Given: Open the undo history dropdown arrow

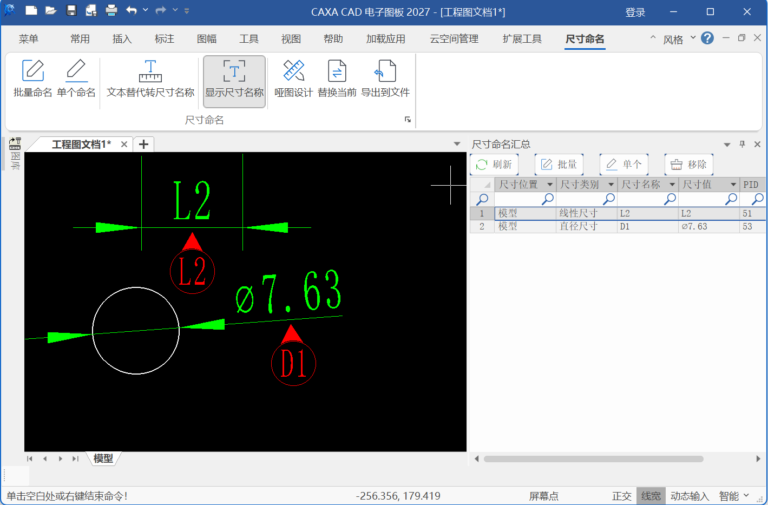Looking at the screenshot, I should (145, 10).
